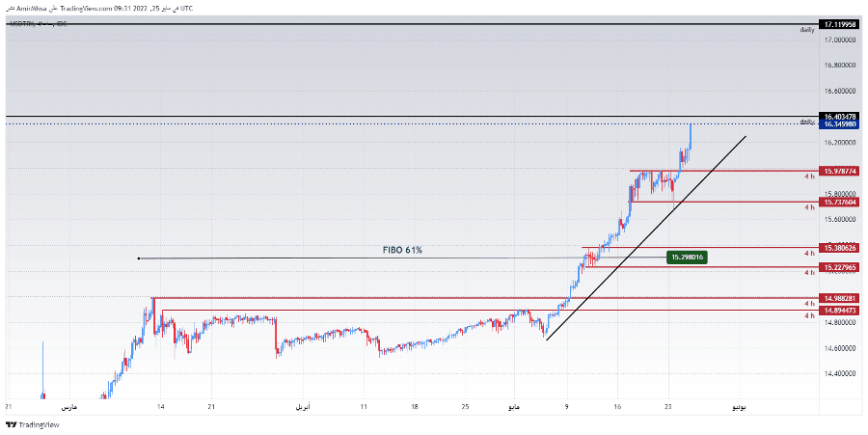868x435 pixels.
Task: Click the date label 23 on time axis
Action: click(668, 407)
